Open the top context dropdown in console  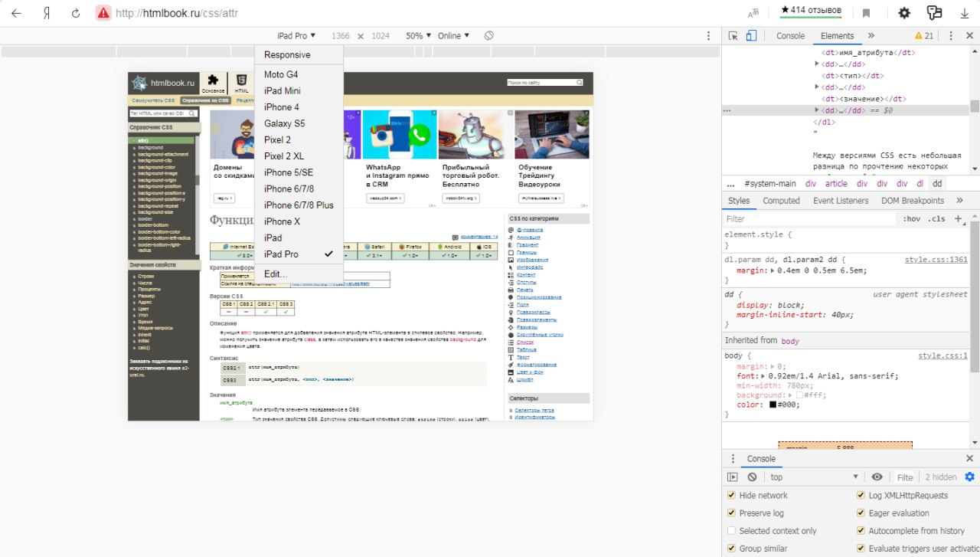pos(814,477)
